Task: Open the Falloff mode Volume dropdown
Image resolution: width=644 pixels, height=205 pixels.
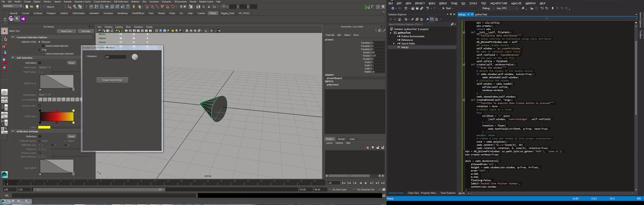Action: (45, 68)
